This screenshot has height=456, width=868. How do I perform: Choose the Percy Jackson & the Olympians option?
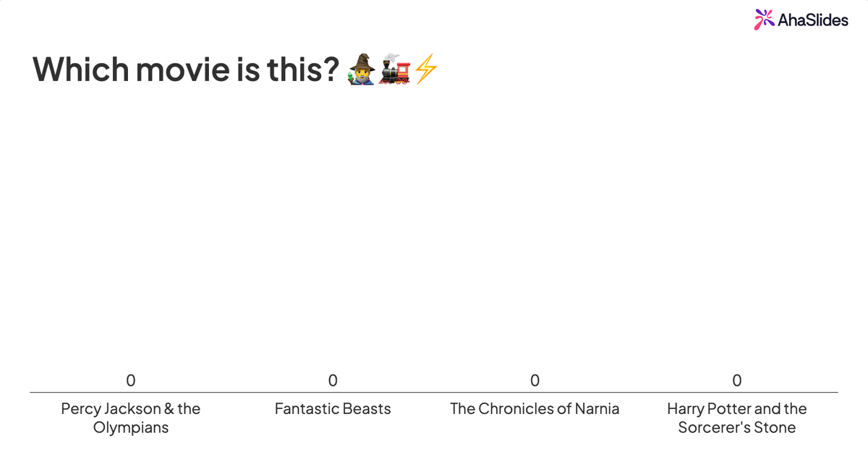[131, 418]
